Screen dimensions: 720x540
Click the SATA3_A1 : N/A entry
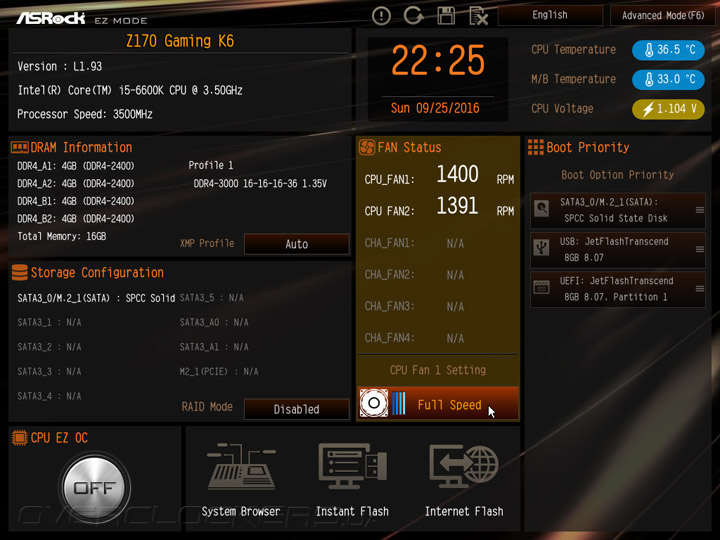click(x=214, y=347)
